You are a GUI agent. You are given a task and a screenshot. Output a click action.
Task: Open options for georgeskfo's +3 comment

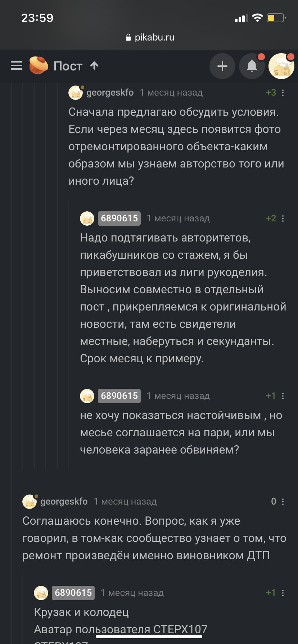click(283, 93)
